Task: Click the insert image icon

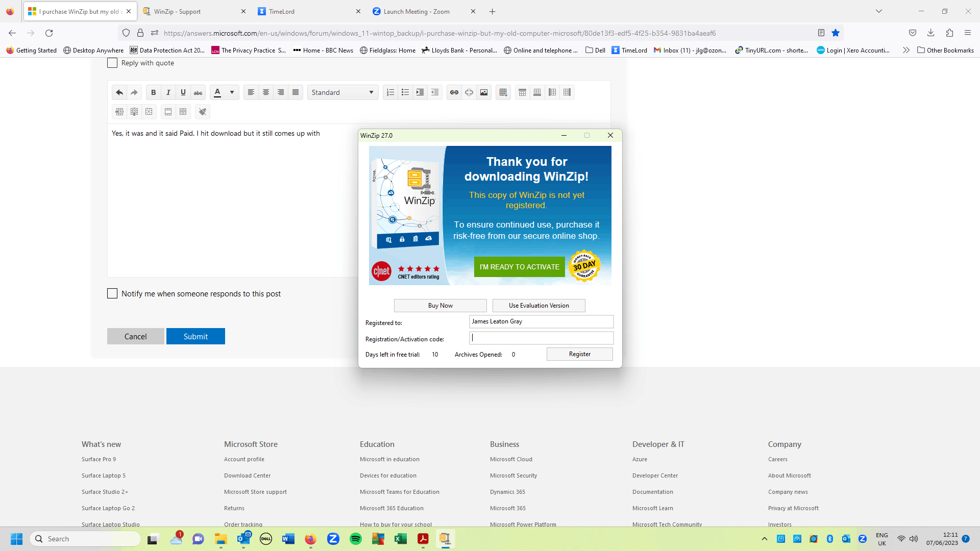Action: coord(484,92)
